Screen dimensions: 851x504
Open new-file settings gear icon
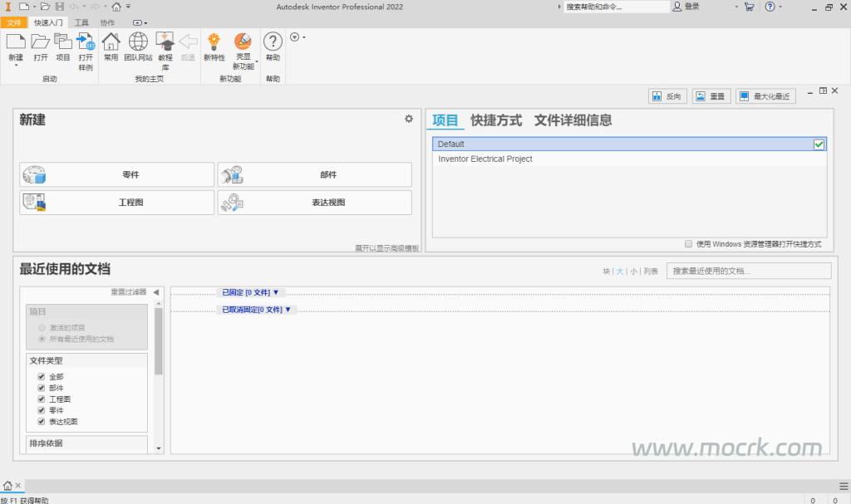tap(409, 119)
